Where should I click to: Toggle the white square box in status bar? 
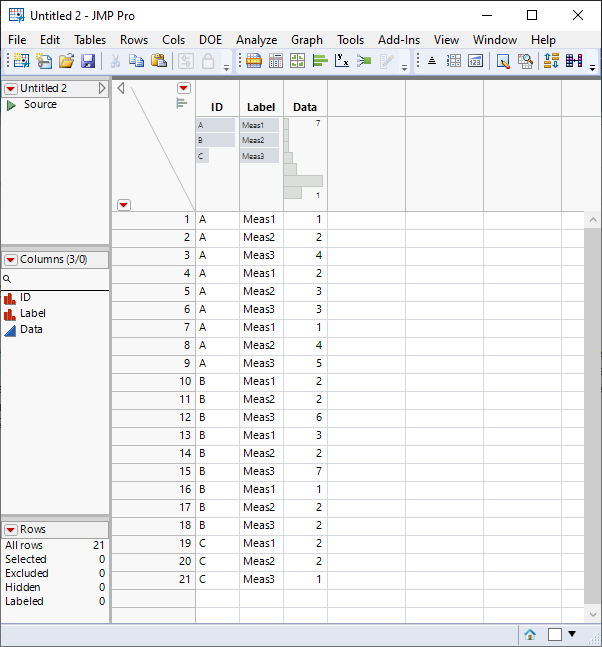(x=555, y=634)
